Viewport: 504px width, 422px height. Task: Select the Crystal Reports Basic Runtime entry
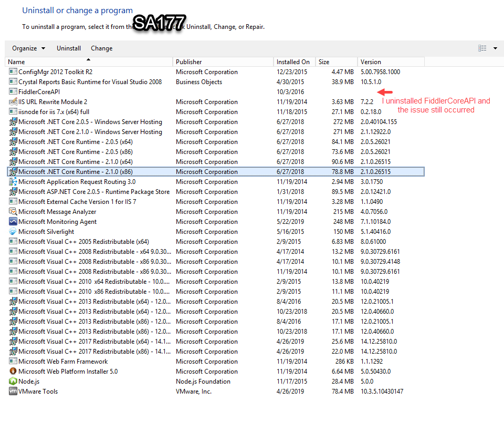click(x=84, y=82)
